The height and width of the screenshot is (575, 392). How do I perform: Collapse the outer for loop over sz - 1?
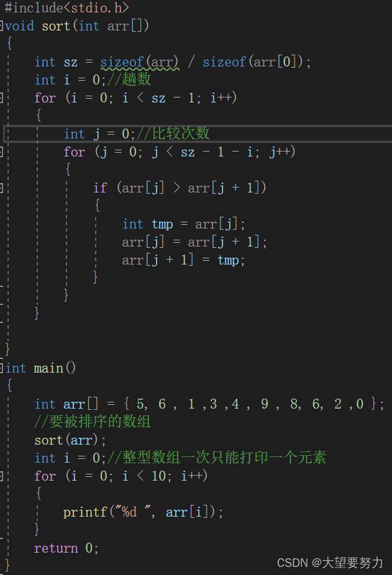[x=1, y=98]
